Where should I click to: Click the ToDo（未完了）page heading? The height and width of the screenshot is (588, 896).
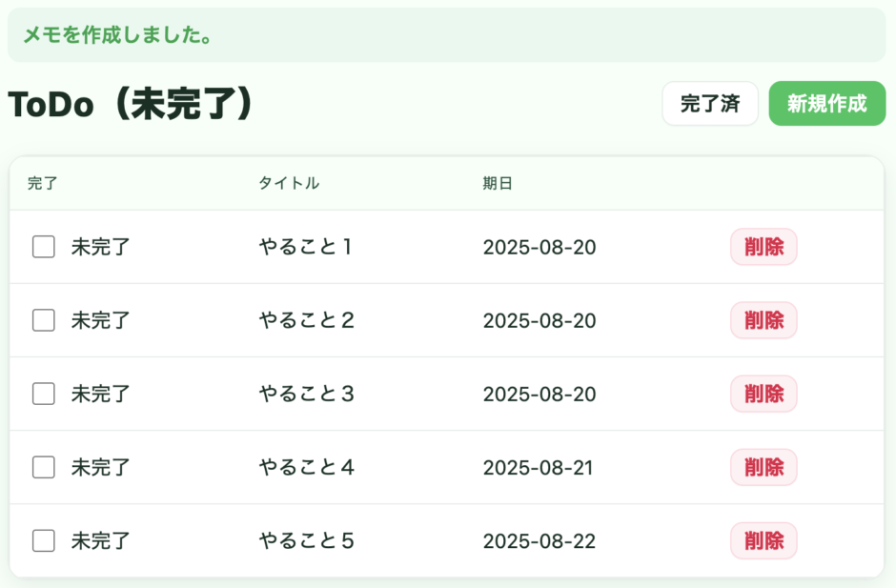[131, 104]
